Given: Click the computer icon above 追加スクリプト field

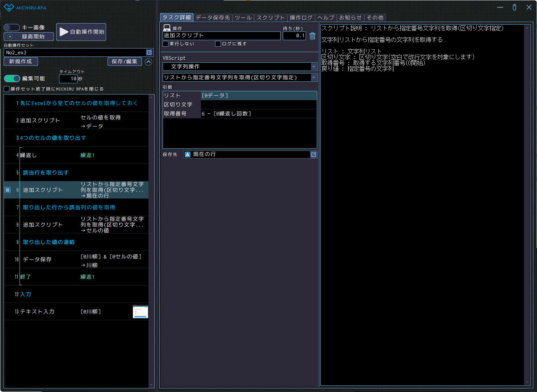Looking at the screenshot, I should 167,28.
